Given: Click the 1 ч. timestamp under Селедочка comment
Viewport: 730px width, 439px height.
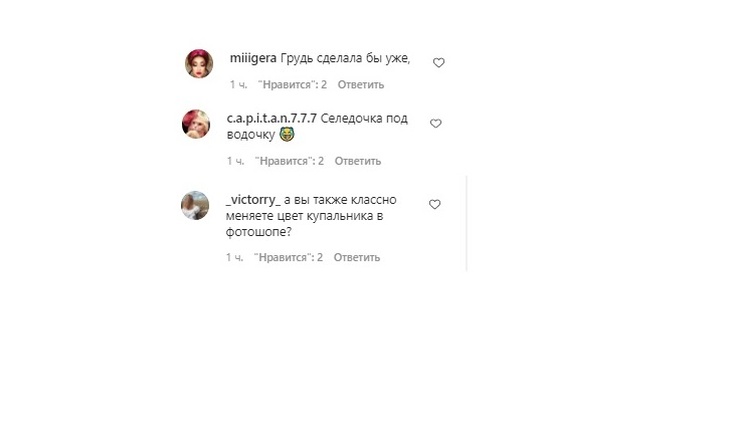Looking at the screenshot, I should point(235,161).
